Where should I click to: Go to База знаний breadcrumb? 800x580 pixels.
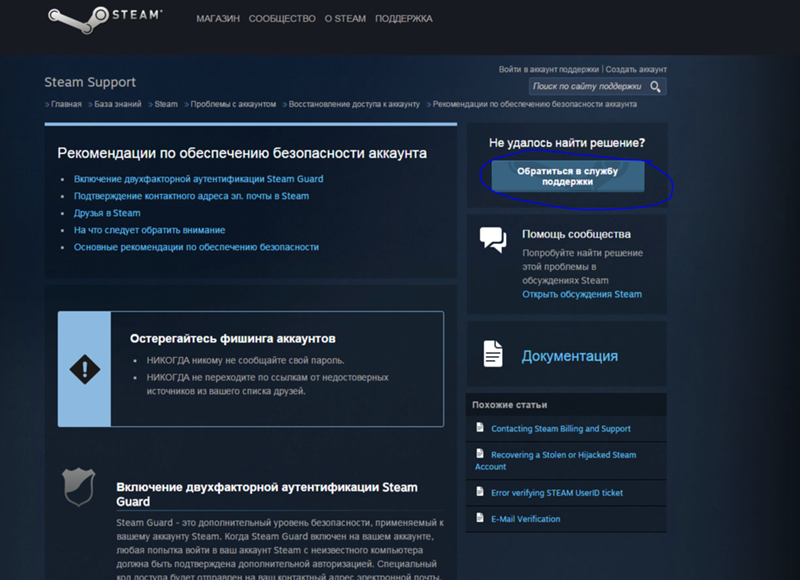coord(118,104)
